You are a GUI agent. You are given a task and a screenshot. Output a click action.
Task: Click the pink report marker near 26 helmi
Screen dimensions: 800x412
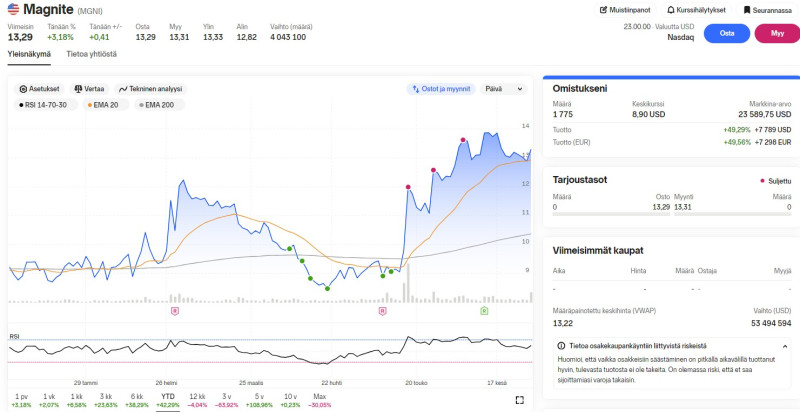click(x=175, y=311)
